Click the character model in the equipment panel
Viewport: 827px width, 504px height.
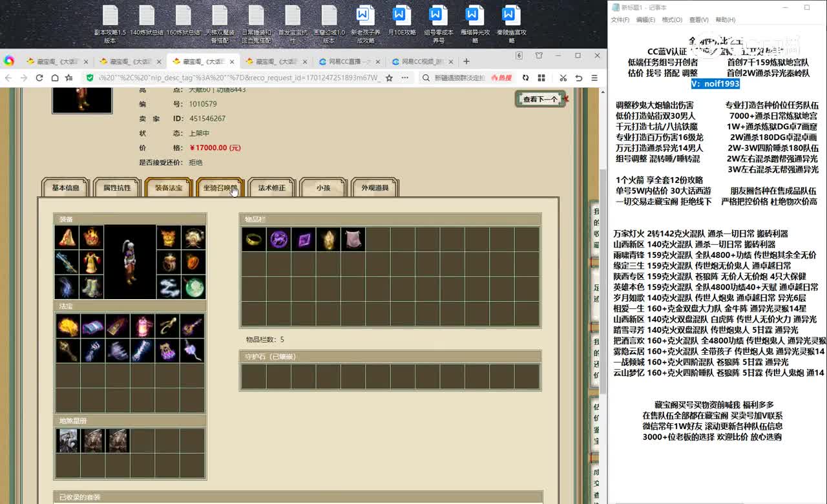point(131,262)
